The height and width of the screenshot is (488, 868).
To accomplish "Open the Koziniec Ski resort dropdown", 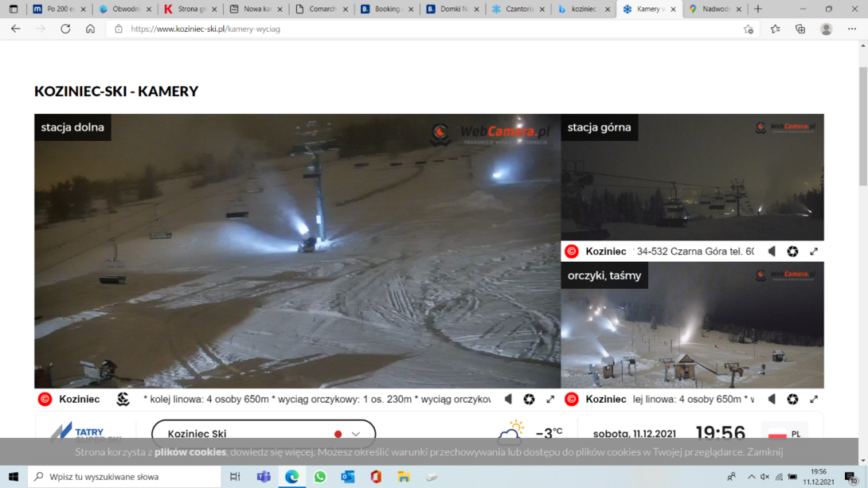I will (x=264, y=433).
